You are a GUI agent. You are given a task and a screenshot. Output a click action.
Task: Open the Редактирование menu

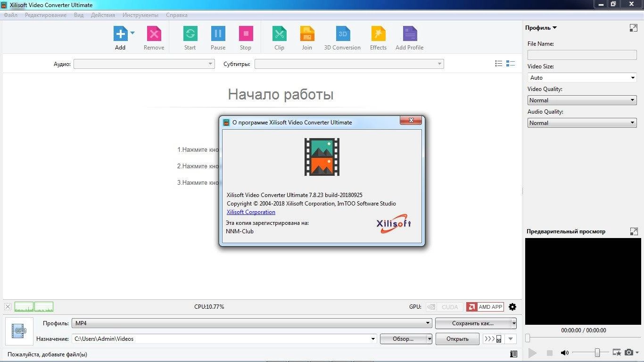(x=46, y=15)
